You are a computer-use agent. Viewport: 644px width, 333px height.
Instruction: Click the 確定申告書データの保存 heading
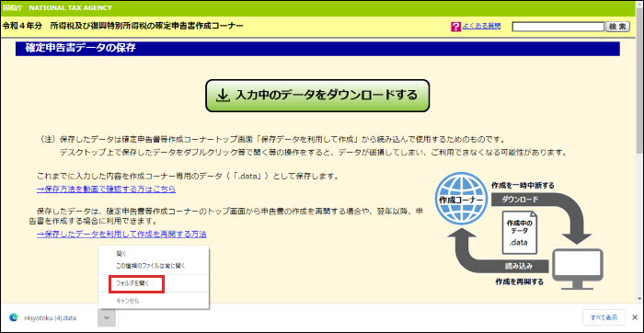(81, 48)
